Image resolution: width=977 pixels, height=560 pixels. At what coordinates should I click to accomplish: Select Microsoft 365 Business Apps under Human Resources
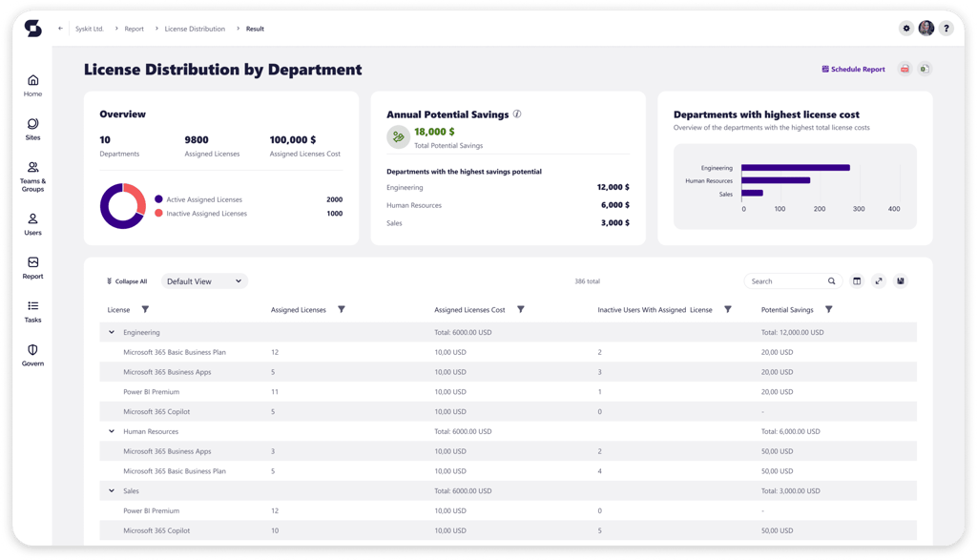[508, 451]
